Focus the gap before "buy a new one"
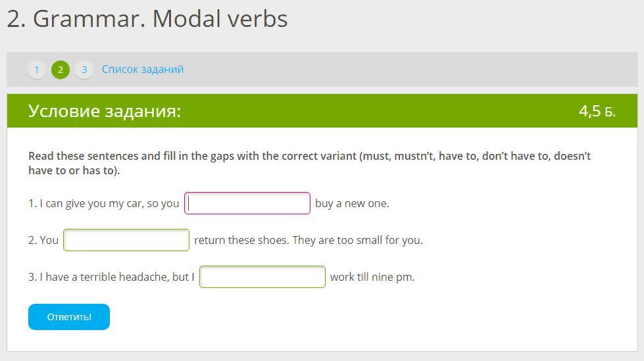Image resolution: width=644 pixels, height=361 pixels. 247,203
